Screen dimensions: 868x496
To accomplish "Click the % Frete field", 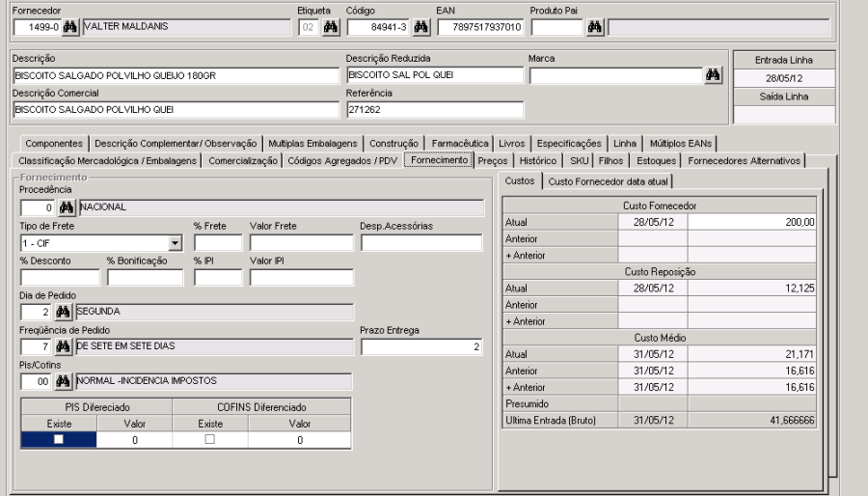I will click(x=218, y=242).
